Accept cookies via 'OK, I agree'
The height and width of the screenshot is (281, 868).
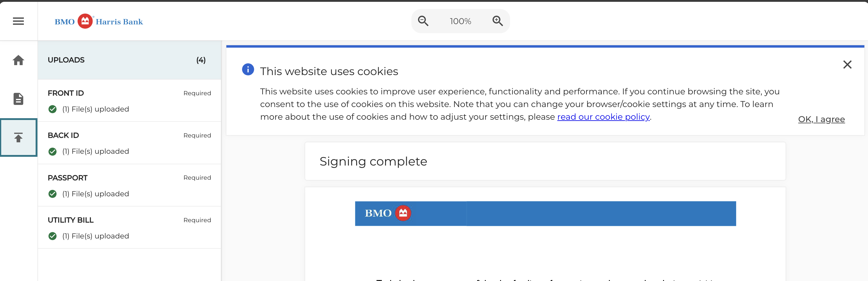coord(821,119)
